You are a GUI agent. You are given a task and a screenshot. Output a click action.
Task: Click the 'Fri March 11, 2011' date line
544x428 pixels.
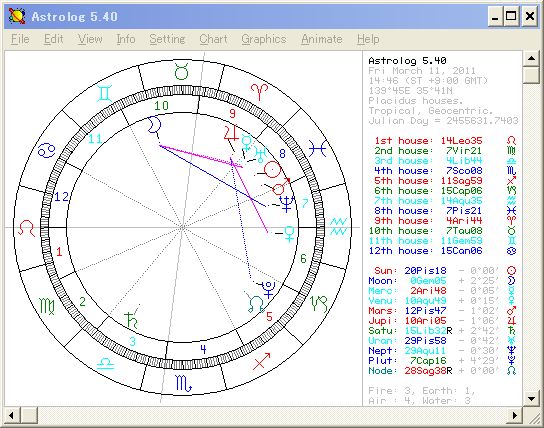point(422,71)
